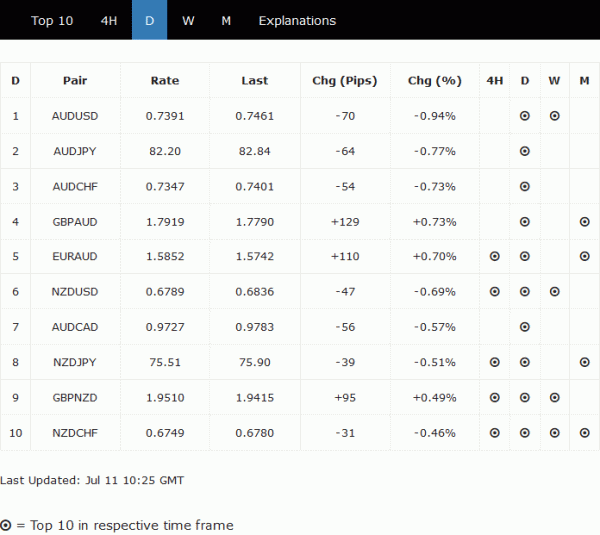The image size is (600, 535).
Task: Click GBPNZD daily top-10 marker icon
Action: click(525, 398)
